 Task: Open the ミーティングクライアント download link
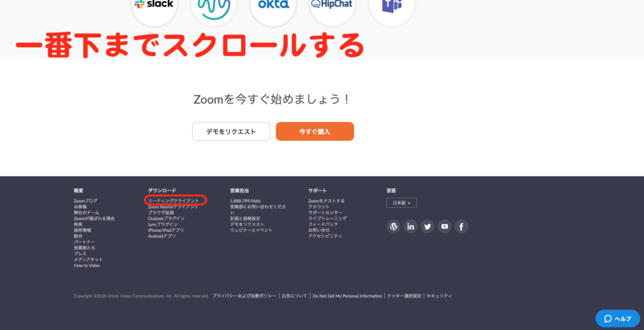(x=174, y=201)
